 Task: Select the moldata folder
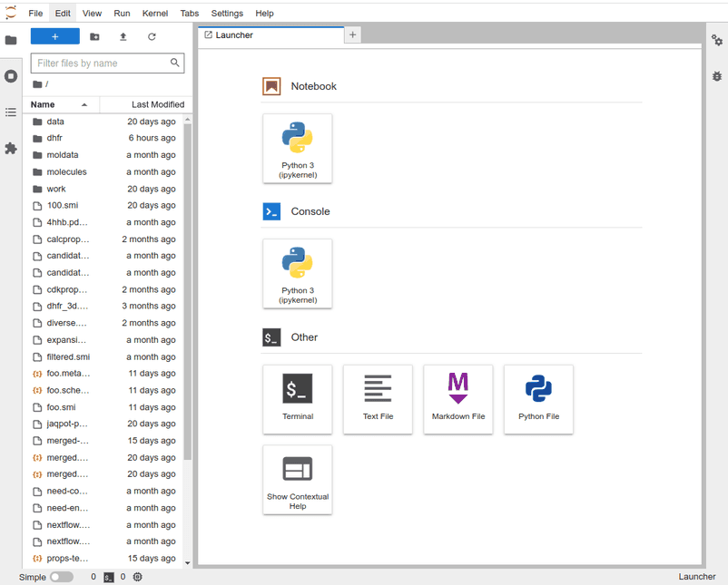104,155
